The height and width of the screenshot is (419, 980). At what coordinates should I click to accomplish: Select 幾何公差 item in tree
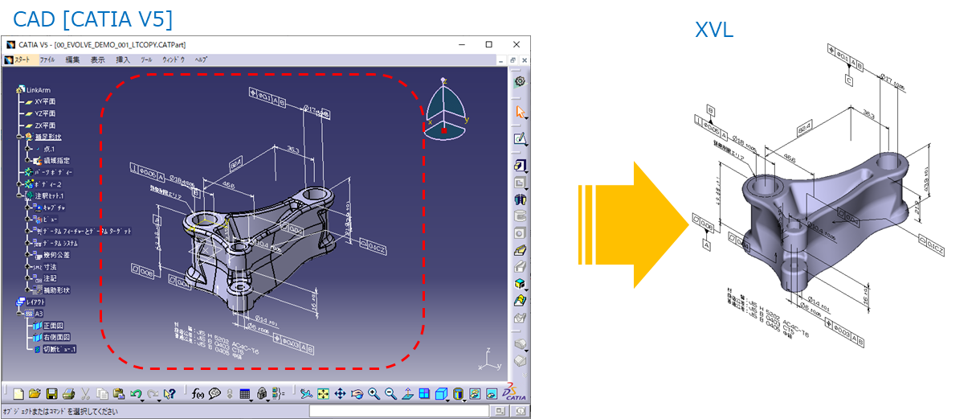[x=51, y=254]
